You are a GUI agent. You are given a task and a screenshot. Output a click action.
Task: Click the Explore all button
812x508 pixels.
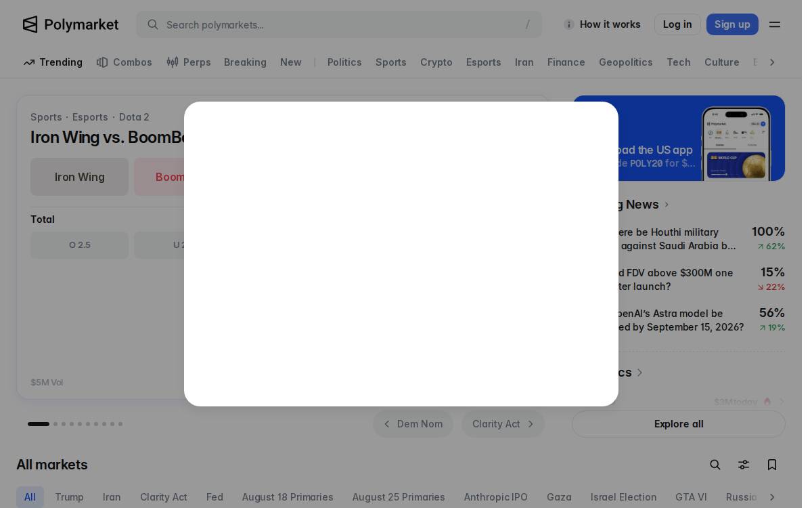click(x=679, y=424)
